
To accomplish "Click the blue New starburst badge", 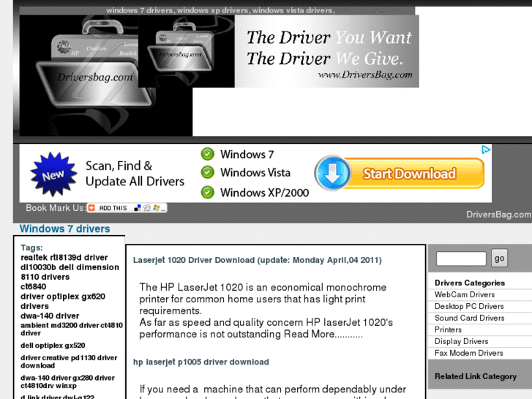I will (x=53, y=174).
